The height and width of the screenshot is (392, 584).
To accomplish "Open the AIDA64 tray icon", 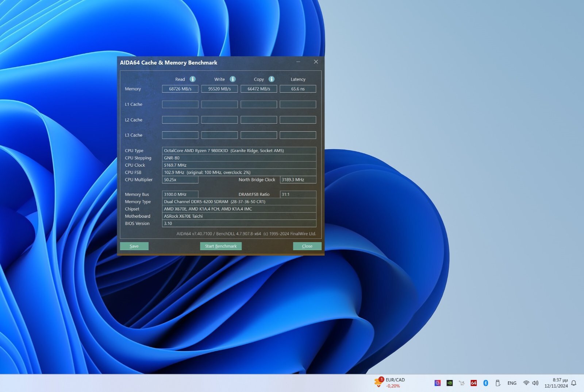I will pyautogui.click(x=473, y=383).
